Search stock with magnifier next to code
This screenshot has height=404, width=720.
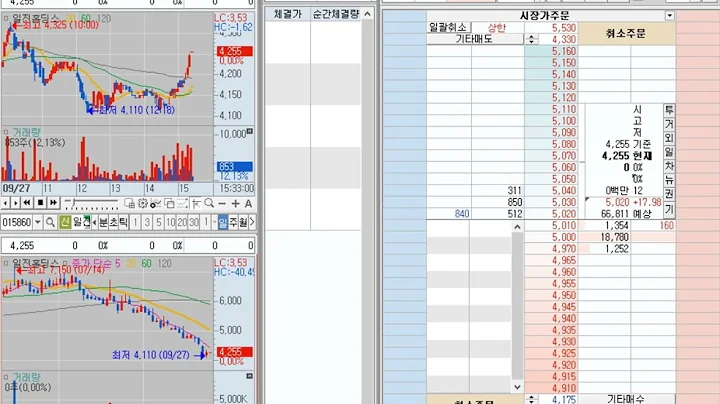51,223
